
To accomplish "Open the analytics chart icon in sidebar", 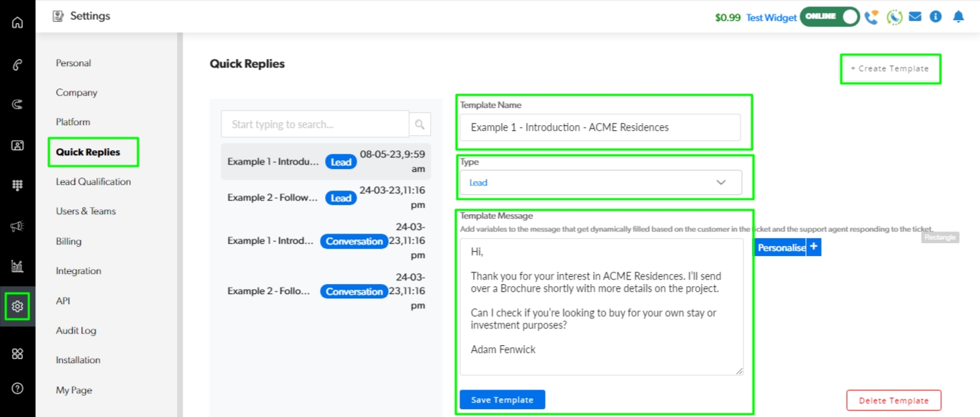I will (x=17, y=267).
